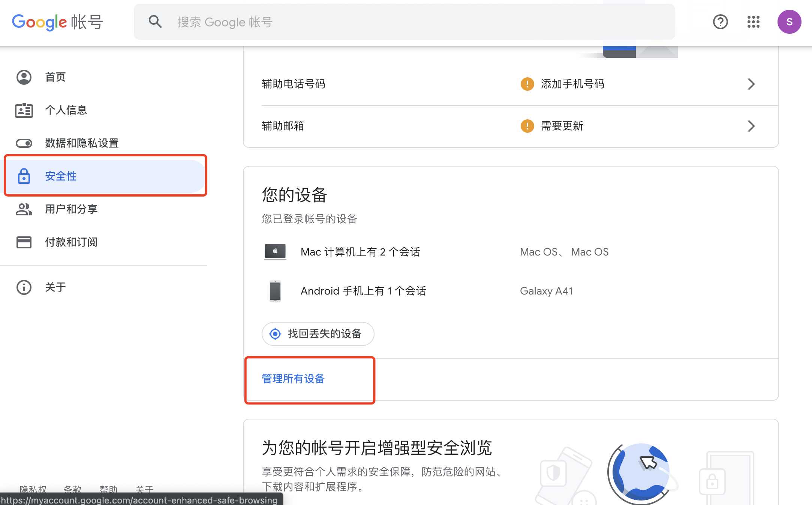Image resolution: width=812 pixels, height=505 pixels.
Task: Select 用户和分享 in the sidebar
Action: coord(71,209)
